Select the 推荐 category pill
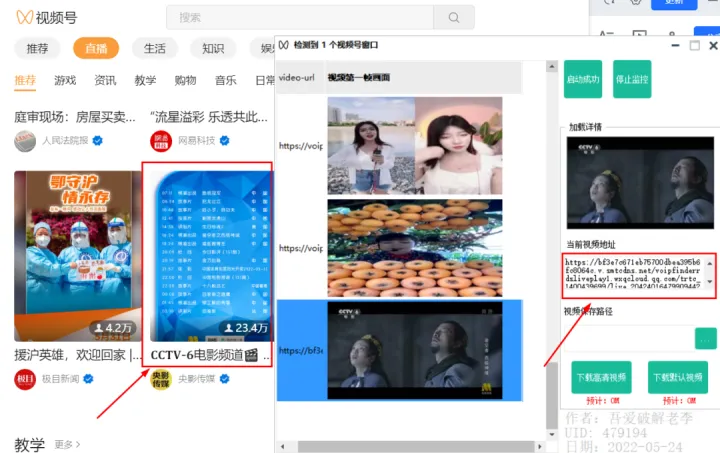720x453 pixels. coord(37,48)
